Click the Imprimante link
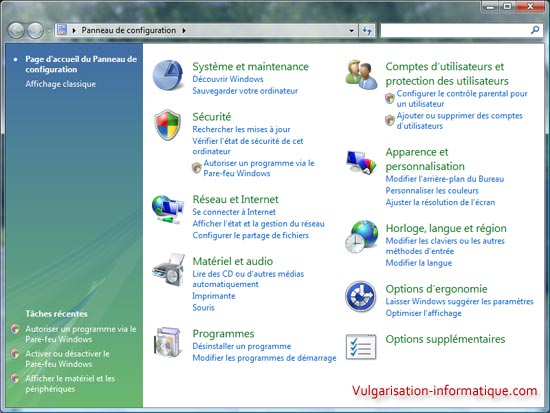This screenshot has height=413, width=550. [214, 296]
